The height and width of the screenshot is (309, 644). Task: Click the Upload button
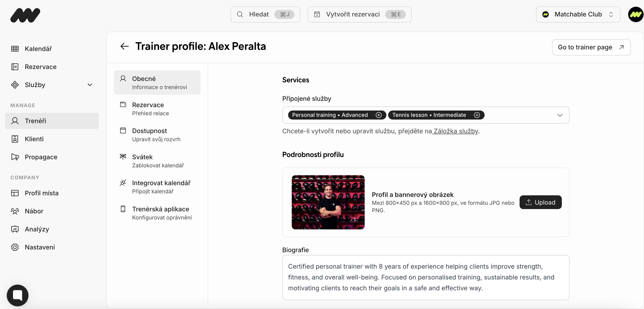point(540,202)
